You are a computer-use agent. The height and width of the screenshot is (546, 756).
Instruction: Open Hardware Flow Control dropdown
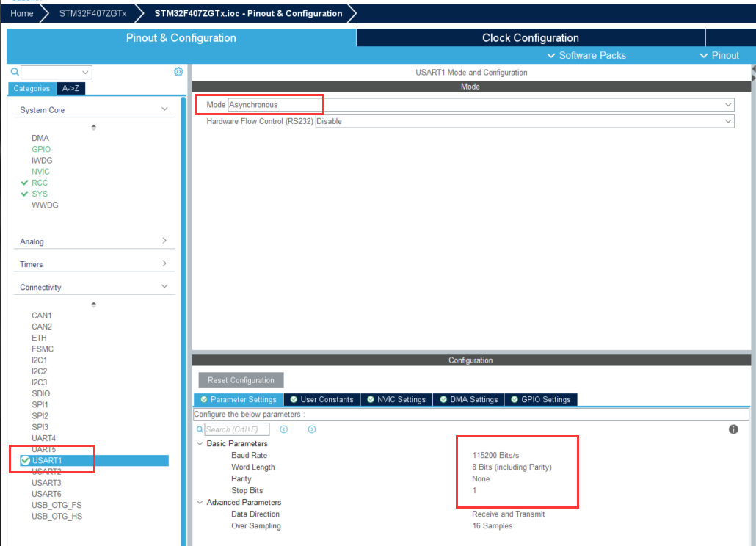525,121
